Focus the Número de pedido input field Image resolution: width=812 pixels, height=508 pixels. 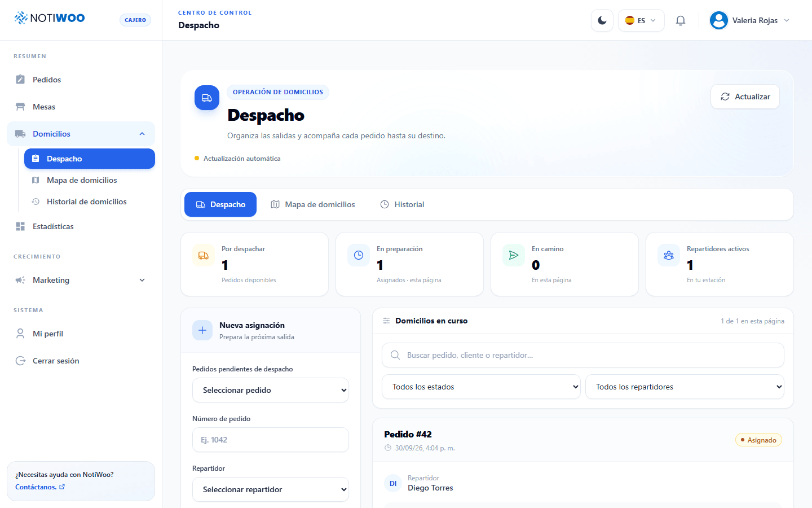pos(271,440)
